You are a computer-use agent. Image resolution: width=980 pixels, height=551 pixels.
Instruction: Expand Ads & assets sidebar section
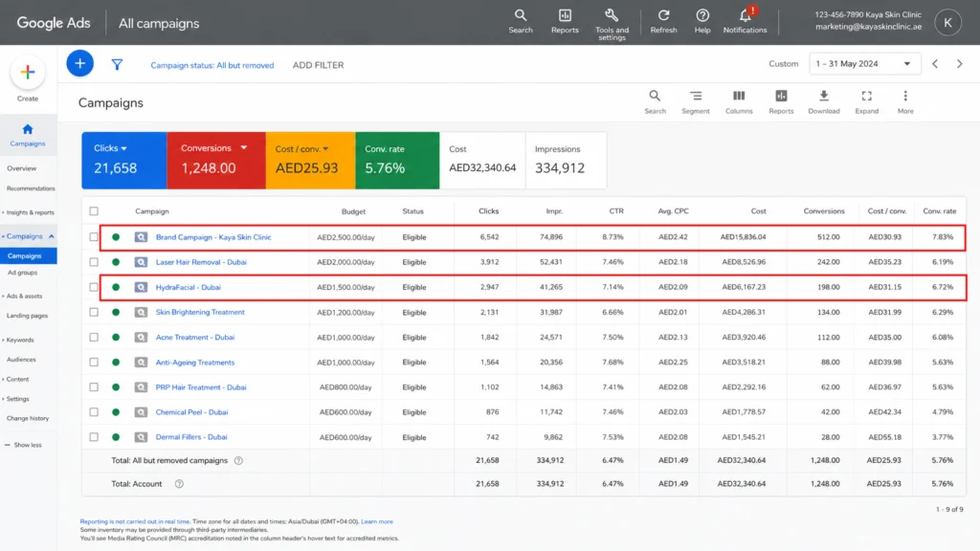click(x=23, y=297)
